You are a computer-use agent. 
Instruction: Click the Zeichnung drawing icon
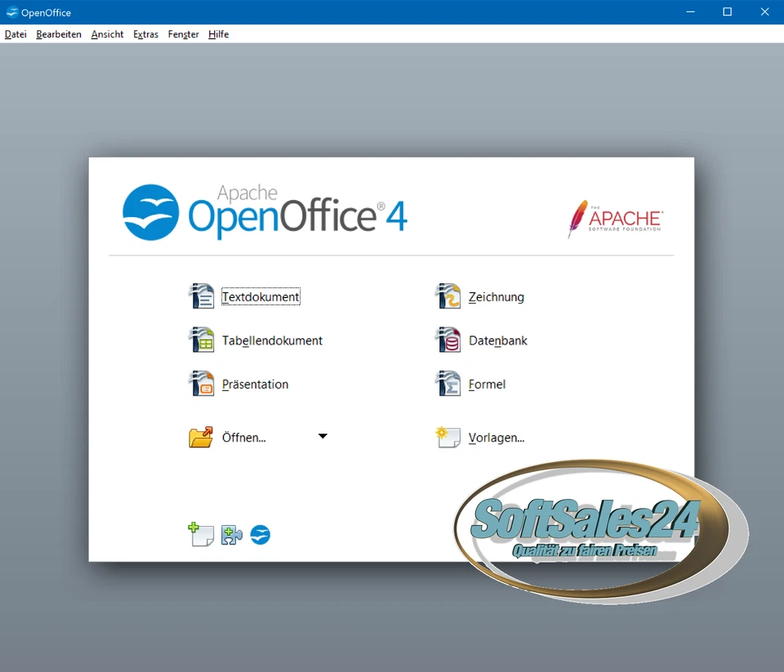448,296
